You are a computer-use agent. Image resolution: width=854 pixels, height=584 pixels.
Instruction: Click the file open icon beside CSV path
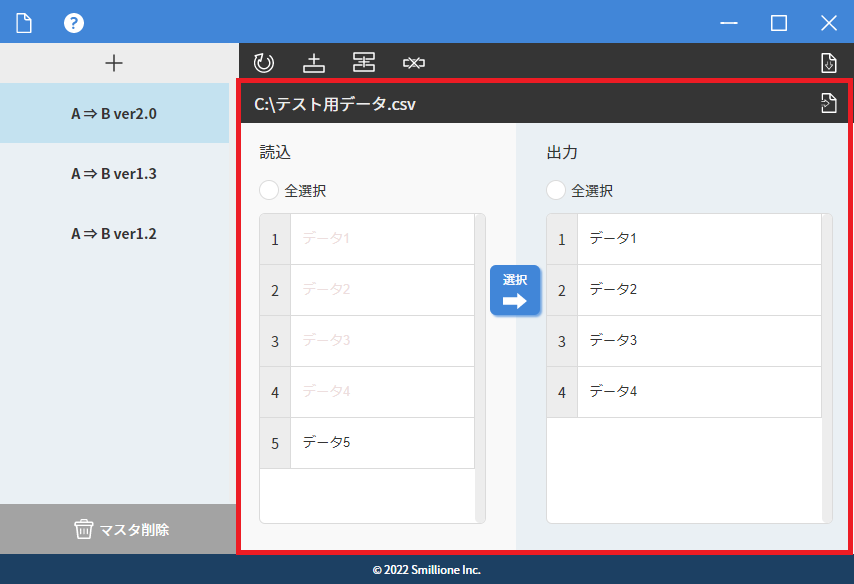[828, 103]
